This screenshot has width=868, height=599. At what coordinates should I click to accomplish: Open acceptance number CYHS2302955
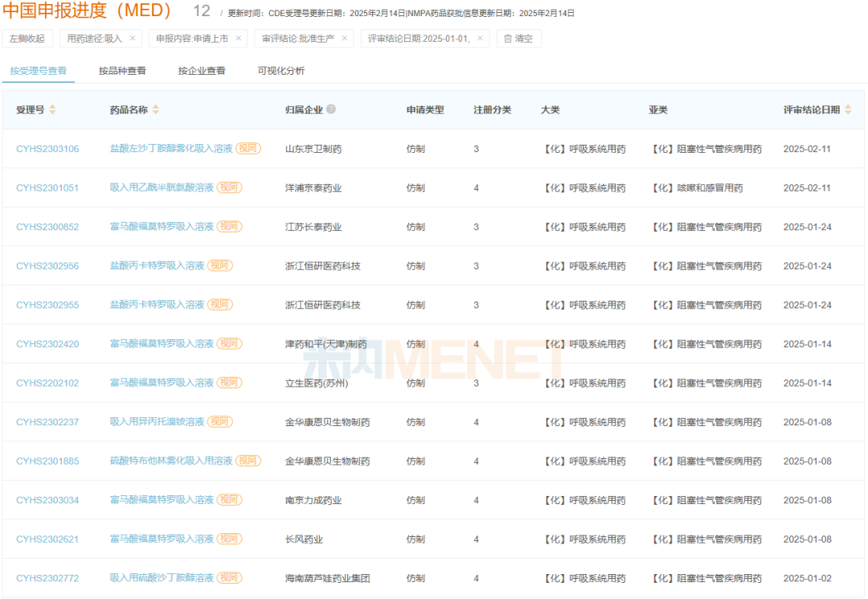tap(47, 305)
